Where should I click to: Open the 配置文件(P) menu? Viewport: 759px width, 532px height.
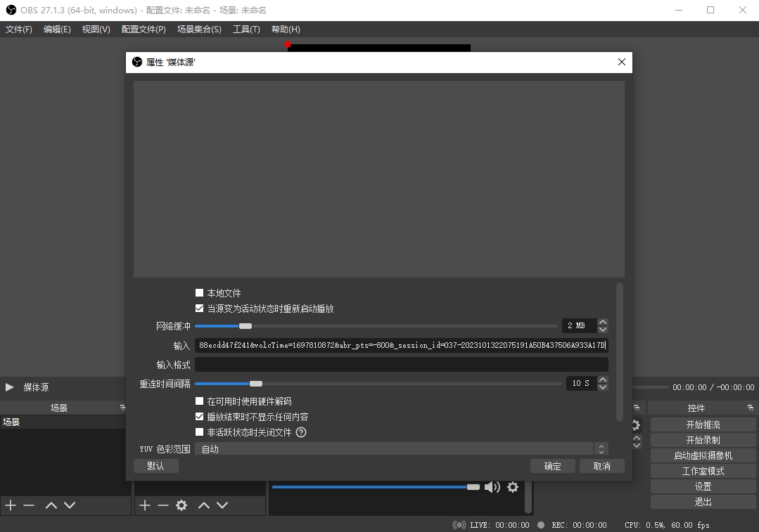coord(143,30)
